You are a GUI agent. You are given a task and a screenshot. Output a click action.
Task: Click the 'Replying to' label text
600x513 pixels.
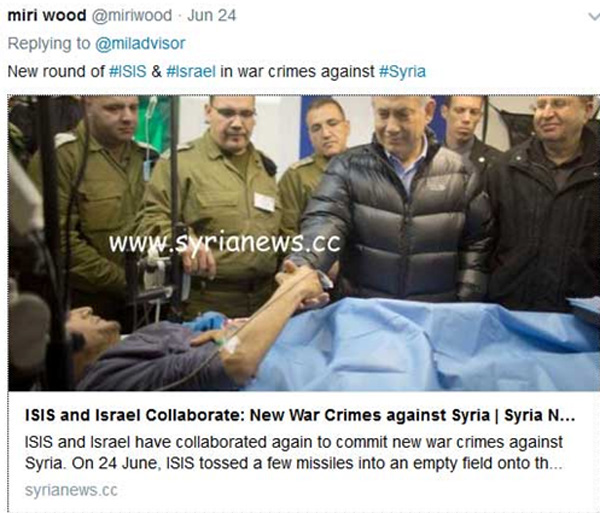[x=49, y=44]
